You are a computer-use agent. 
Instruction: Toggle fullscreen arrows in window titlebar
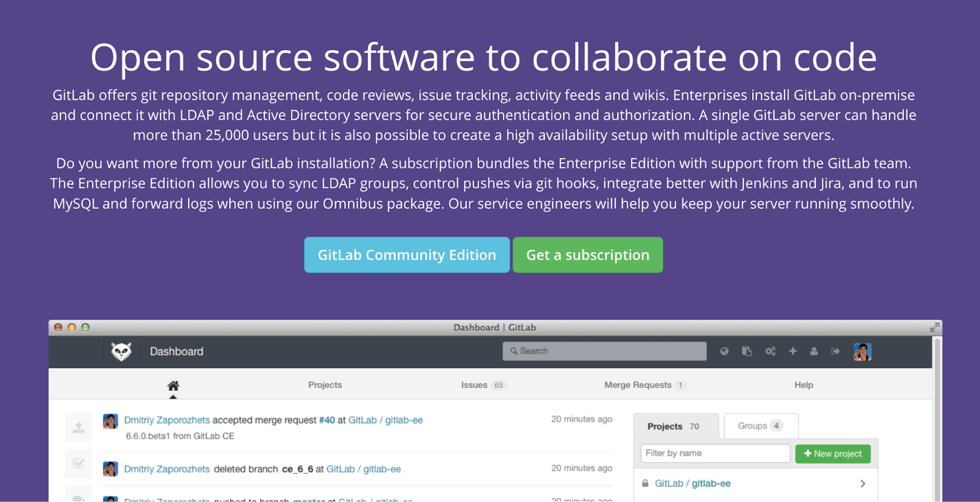coord(934,328)
